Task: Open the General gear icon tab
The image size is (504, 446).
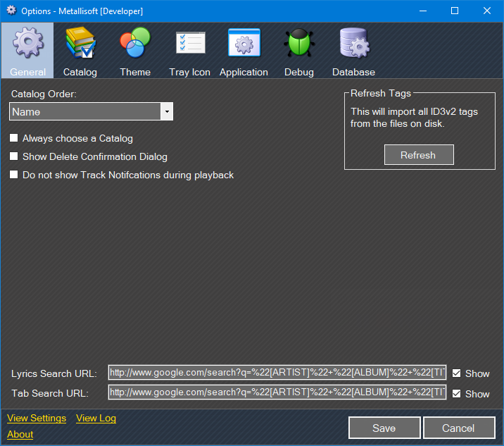Action: (28, 45)
